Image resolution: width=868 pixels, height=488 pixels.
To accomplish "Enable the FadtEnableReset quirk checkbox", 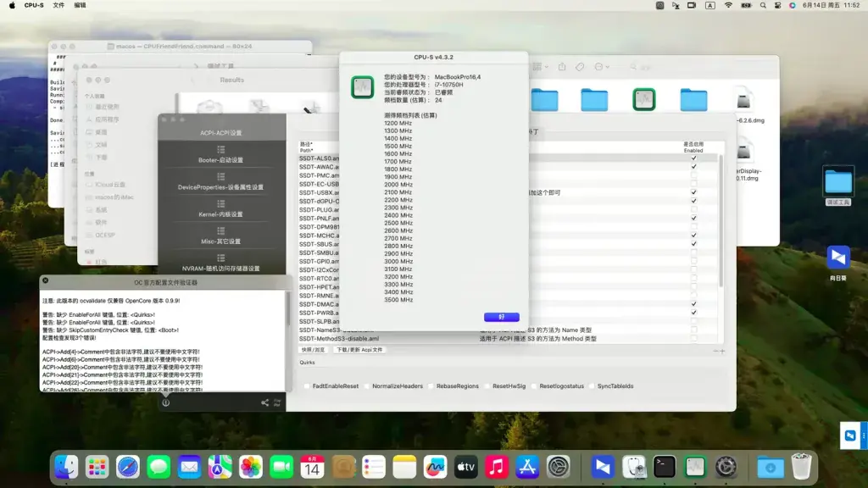I will 307,386.
